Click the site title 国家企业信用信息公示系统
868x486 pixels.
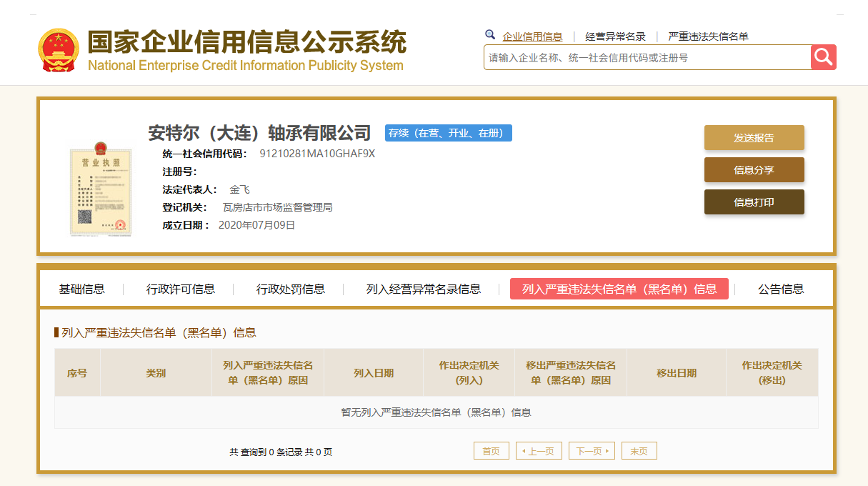coord(247,42)
